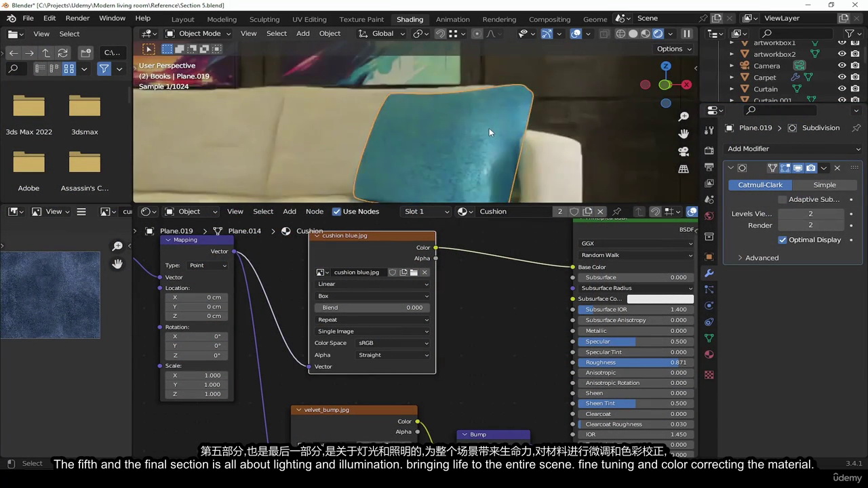This screenshot has height=488, width=868.
Task: Open the Physics properties tab
Action: click(x=709, y=306)
